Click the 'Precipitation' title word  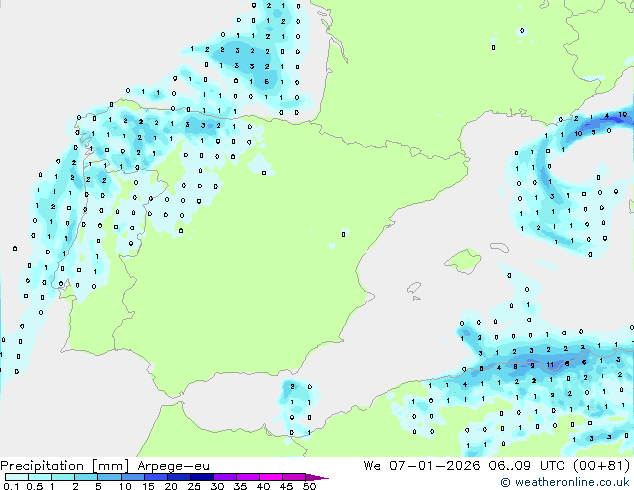(42, 466)
